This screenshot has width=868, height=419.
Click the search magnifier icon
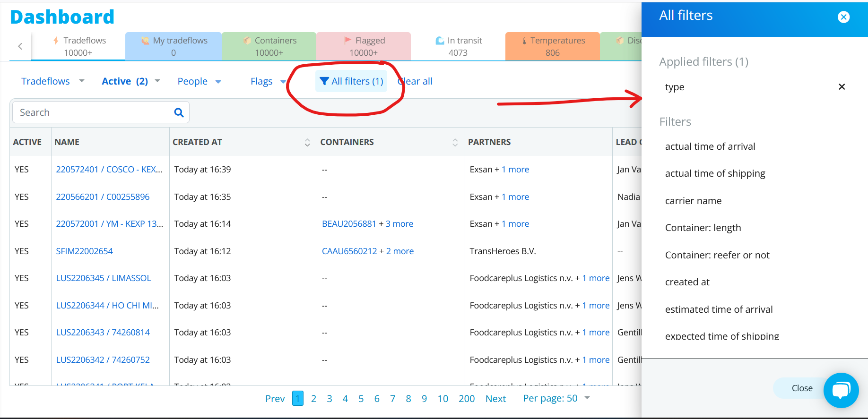tap(179, 112)
